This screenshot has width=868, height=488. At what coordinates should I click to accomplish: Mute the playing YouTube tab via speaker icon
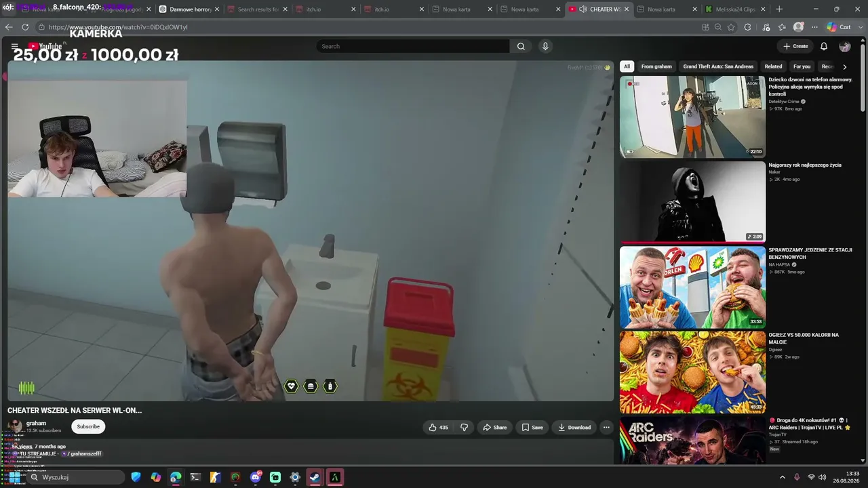(583, 9)
